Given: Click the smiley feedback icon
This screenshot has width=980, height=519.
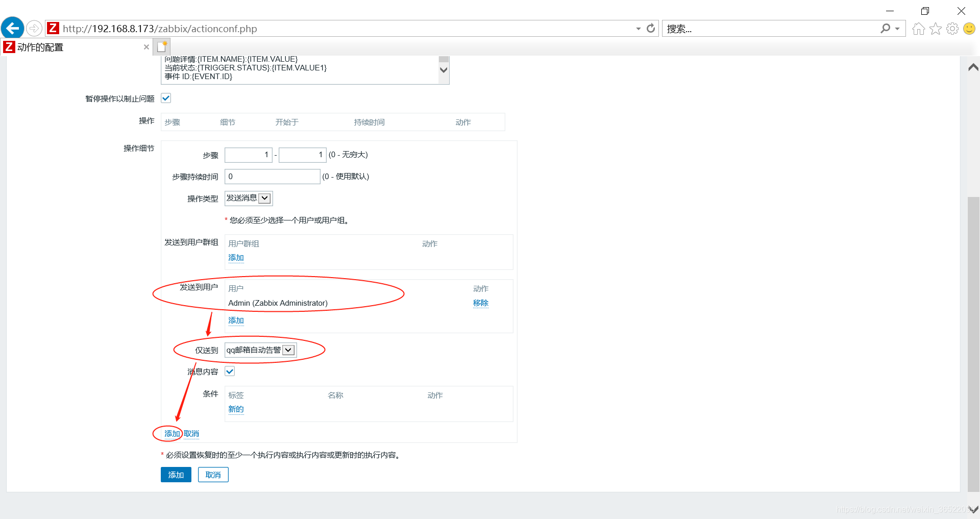Looking at the screenshot, I should (969, 29).
